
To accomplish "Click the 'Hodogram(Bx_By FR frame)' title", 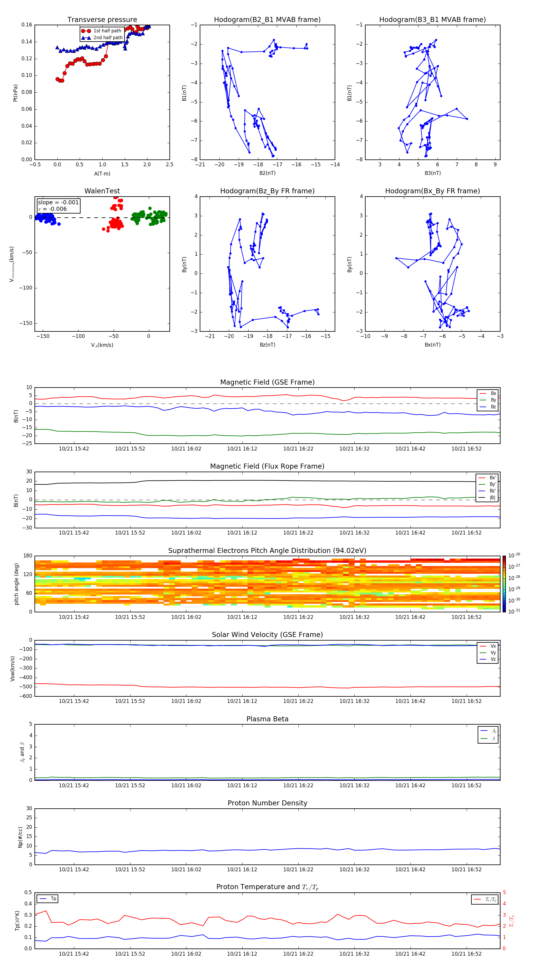I will (432, 191).
